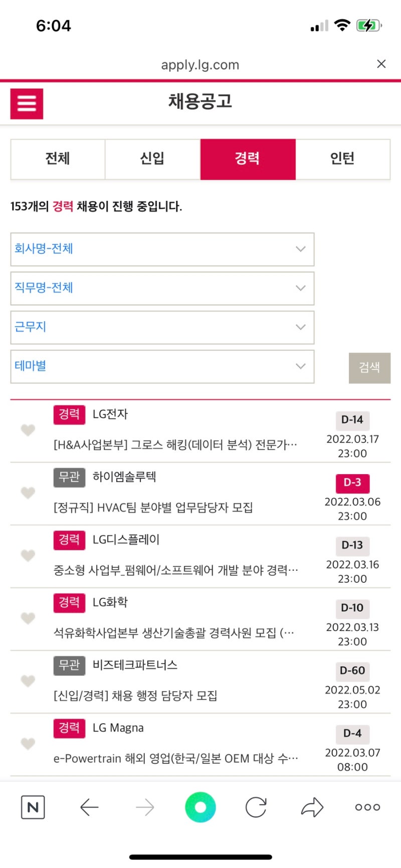401x868 pixels.
Task: Open the 테마별 theme dropdown
Action: (x=162, y=366)
